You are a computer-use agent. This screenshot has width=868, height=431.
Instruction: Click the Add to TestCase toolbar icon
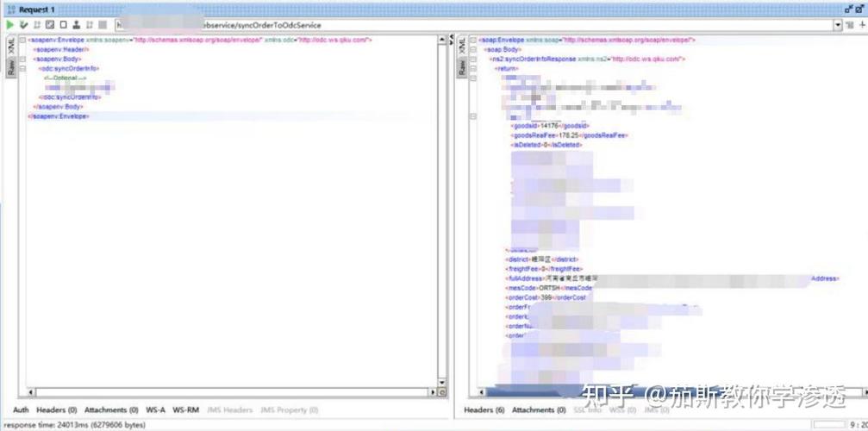23,25
